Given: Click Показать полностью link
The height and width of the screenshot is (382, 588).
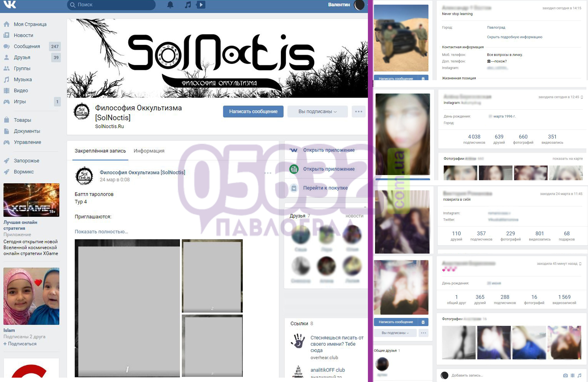Looking at the screenshot, I should [101, 231].
